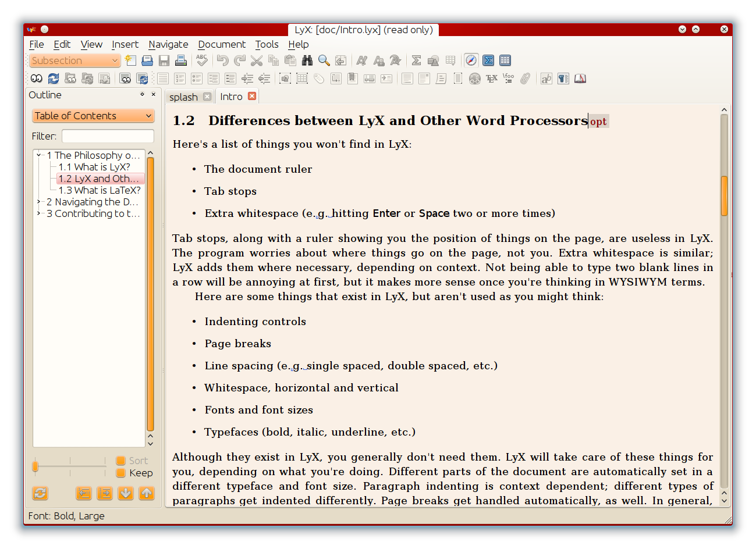
Task: Toggle the math toolbar with the blue Sigma
Action: pos(488,60)
